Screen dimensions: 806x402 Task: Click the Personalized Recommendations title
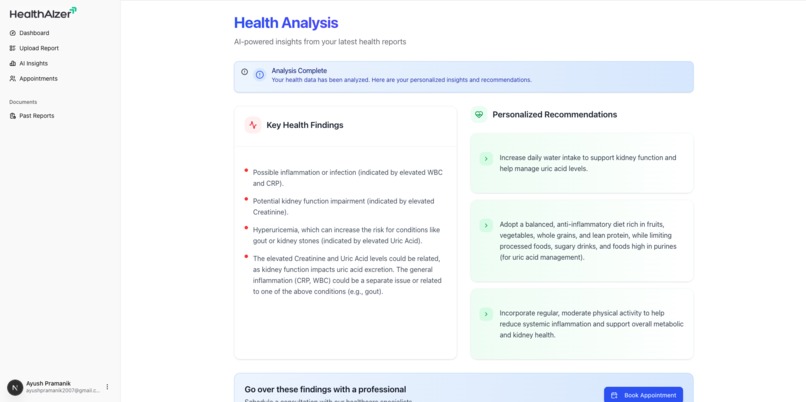[x=555, y=115]
